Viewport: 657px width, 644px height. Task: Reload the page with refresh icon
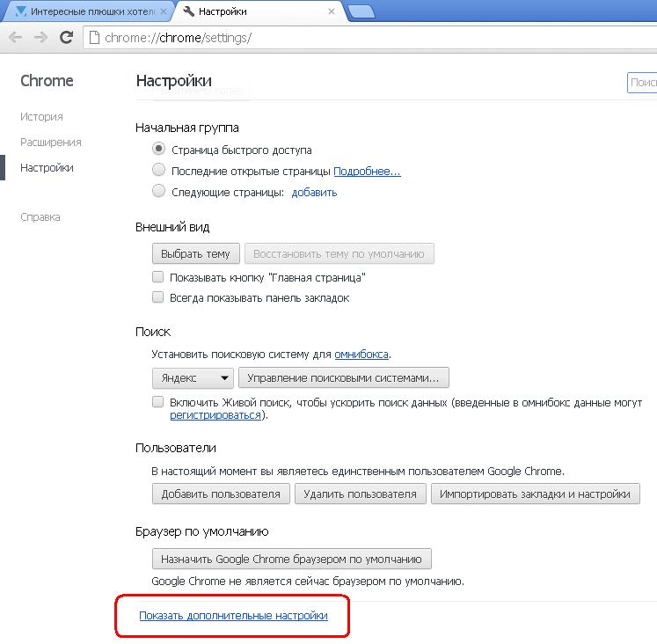[x=66, y=38]
